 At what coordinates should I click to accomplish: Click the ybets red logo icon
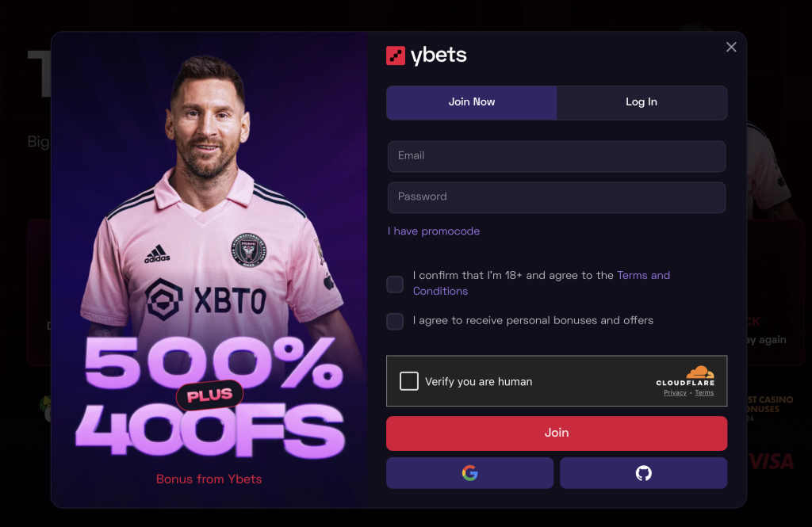[x=396, y=55]
